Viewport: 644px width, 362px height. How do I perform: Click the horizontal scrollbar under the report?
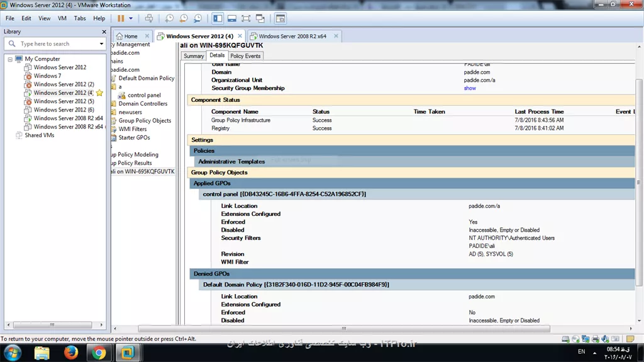[x=344, y=329]
